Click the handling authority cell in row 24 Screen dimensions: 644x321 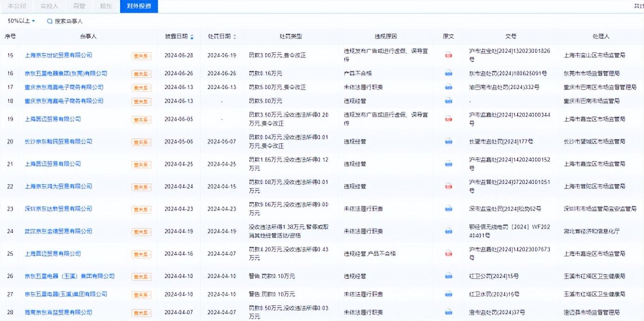pos(592,231)
